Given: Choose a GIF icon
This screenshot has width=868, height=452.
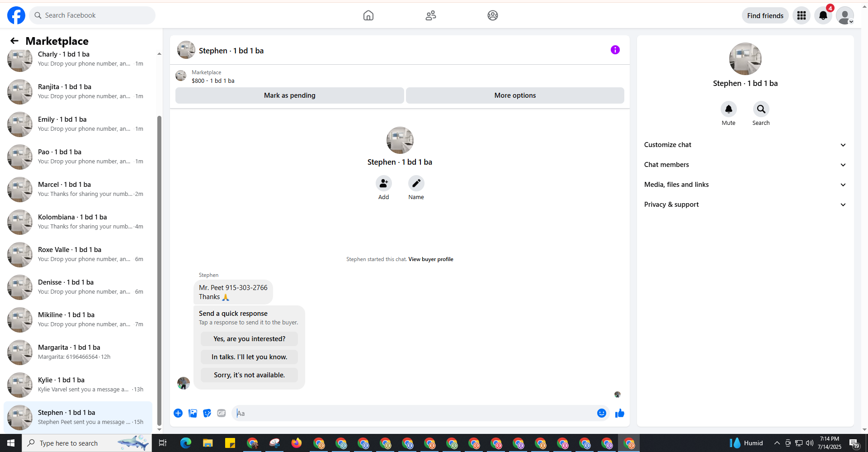Looking at the screenshot, I should (x=222, y=413).
